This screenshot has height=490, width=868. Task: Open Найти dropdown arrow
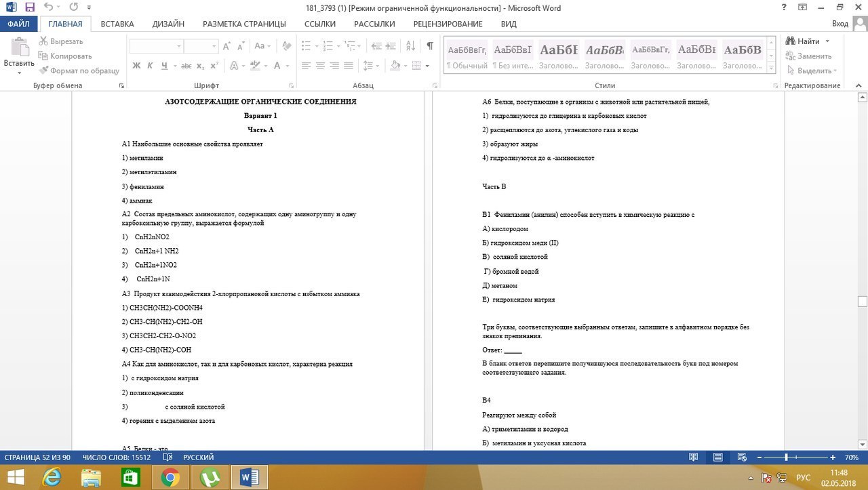pos(827,41)
